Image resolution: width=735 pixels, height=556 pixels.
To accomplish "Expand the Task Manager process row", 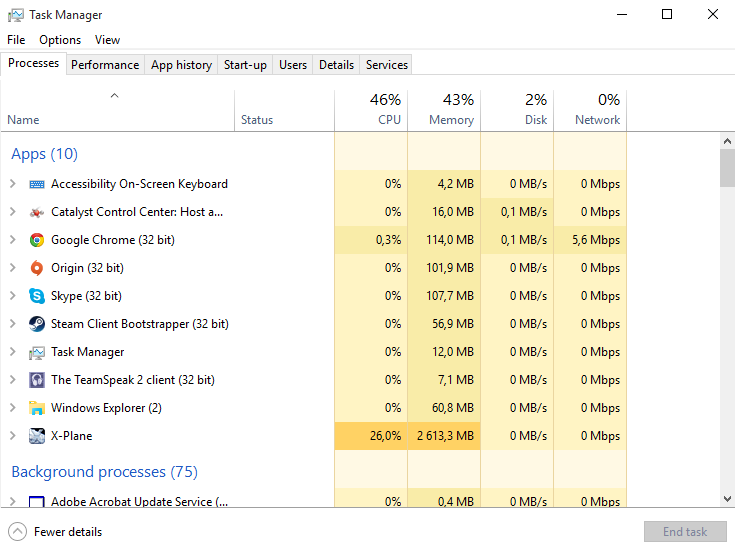I will 13,352.
